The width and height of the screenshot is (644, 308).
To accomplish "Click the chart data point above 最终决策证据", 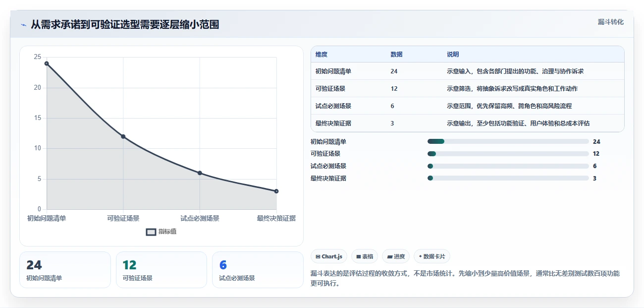I will point(276,191).
